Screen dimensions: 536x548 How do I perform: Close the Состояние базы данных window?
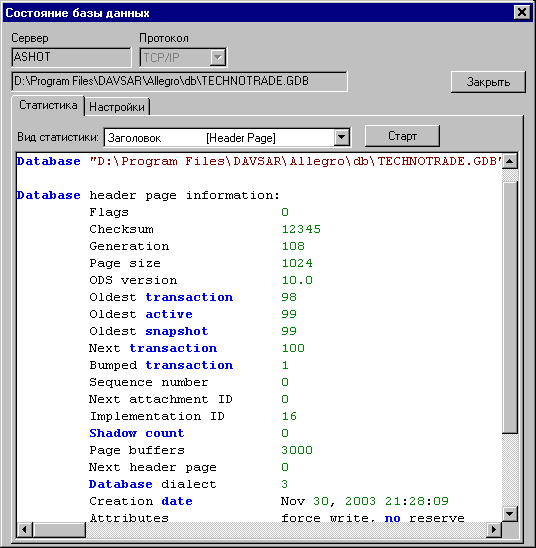[522, 13]
